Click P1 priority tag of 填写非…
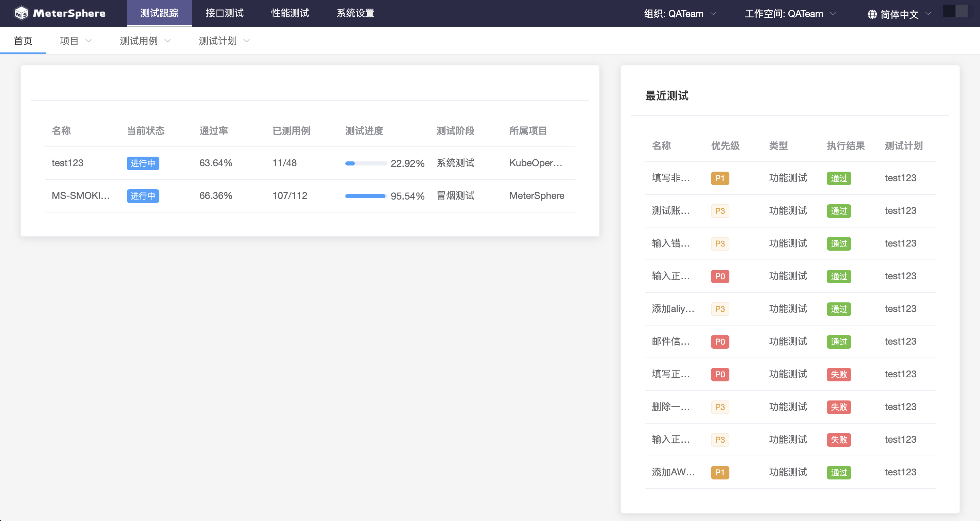The height and width of the screenshot is (521, 980). coord(720,178)
